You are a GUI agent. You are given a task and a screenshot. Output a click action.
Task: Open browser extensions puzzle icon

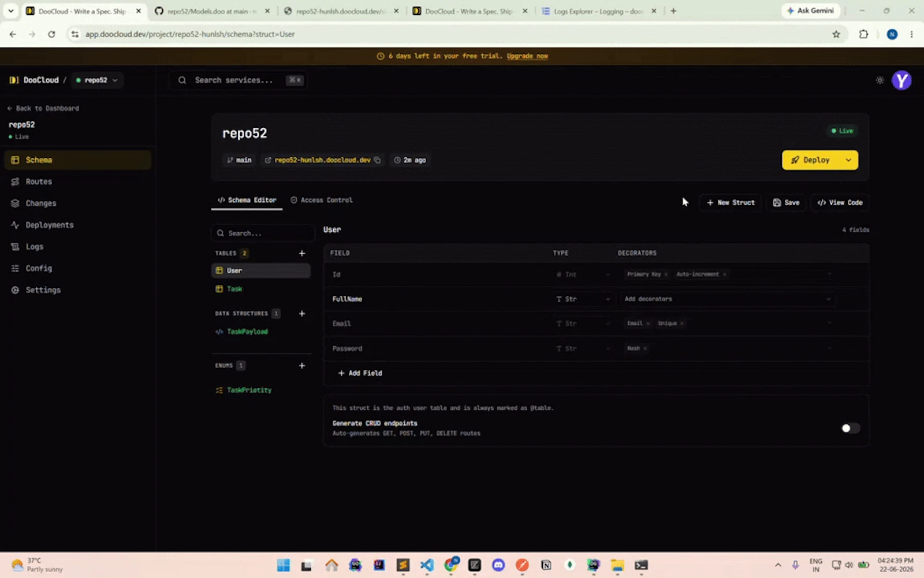pyautogui.click(x=863, y=34)
